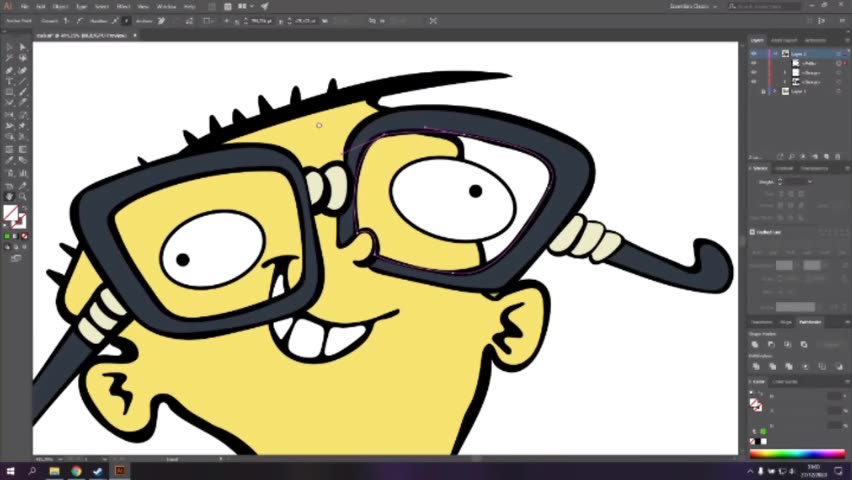Click the Isolate Selected Object button
Image resolution: width=852 pixels, height=480 pixels.
(x=433, y=21)
